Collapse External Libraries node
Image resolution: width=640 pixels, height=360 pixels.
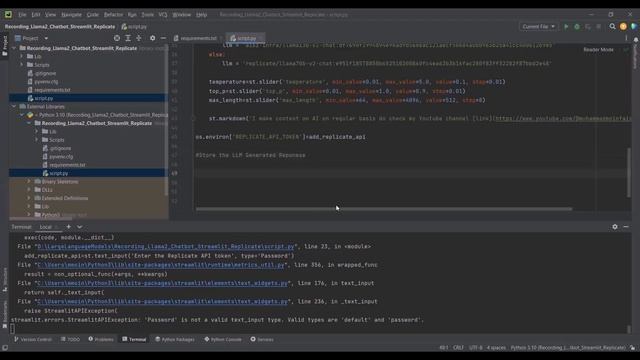click(x=14, y=106)
